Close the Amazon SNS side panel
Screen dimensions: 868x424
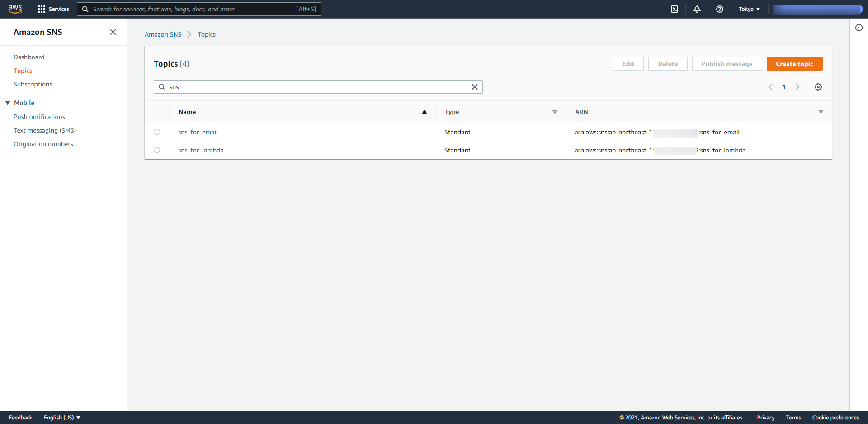pyautogui.click(x=113, y=32)
